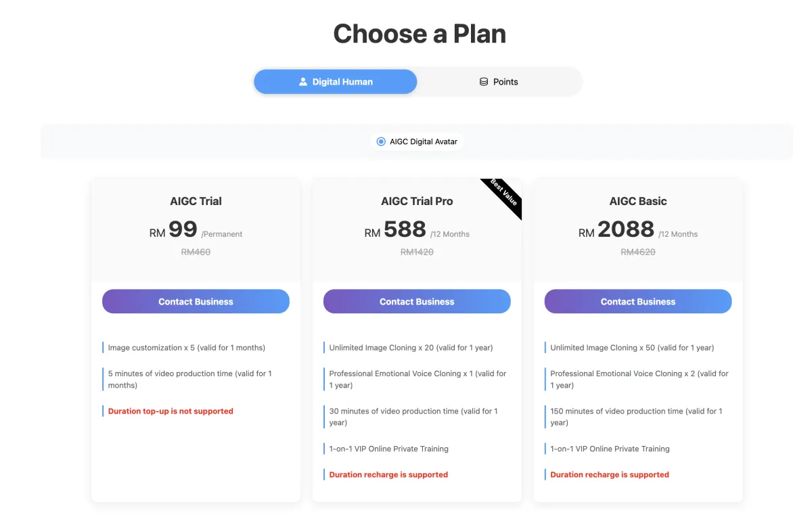Click the coins stack icon beside Points

point(484,82)
